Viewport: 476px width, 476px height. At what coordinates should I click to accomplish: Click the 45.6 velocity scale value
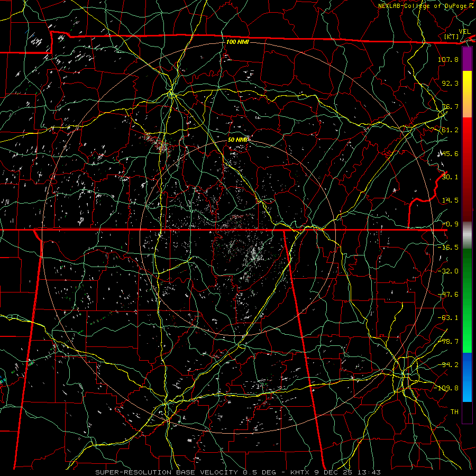tap(450, 153)
